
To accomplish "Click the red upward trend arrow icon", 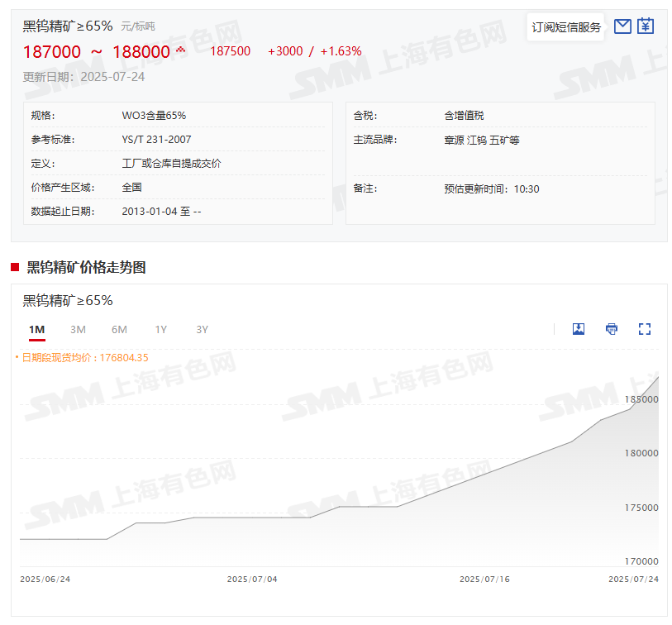I will [181, 51].
